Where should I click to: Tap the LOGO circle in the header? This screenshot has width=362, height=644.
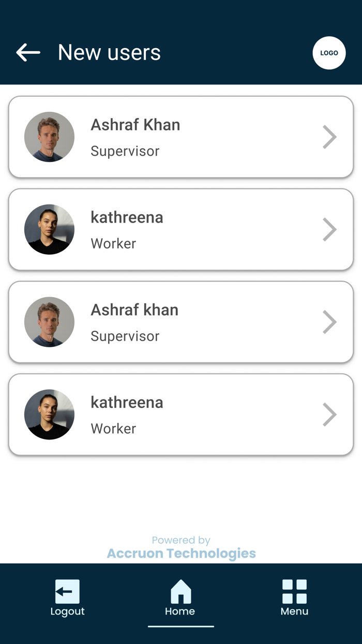329,53
